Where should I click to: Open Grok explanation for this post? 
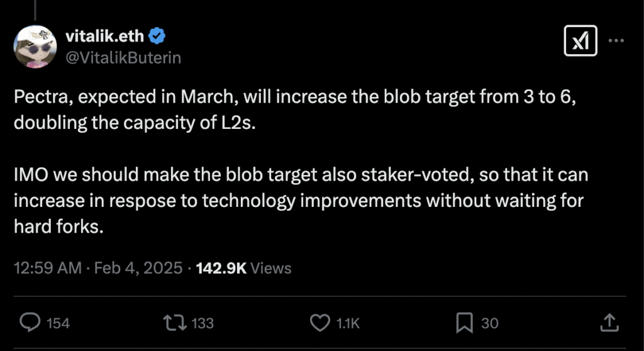click(x=580, y=42)
